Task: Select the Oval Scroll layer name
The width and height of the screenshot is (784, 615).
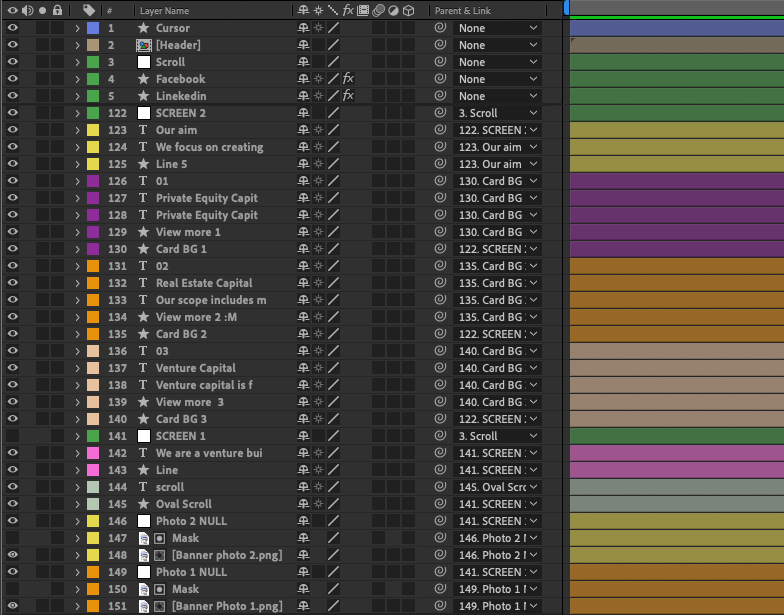Action: click(184, 504)
